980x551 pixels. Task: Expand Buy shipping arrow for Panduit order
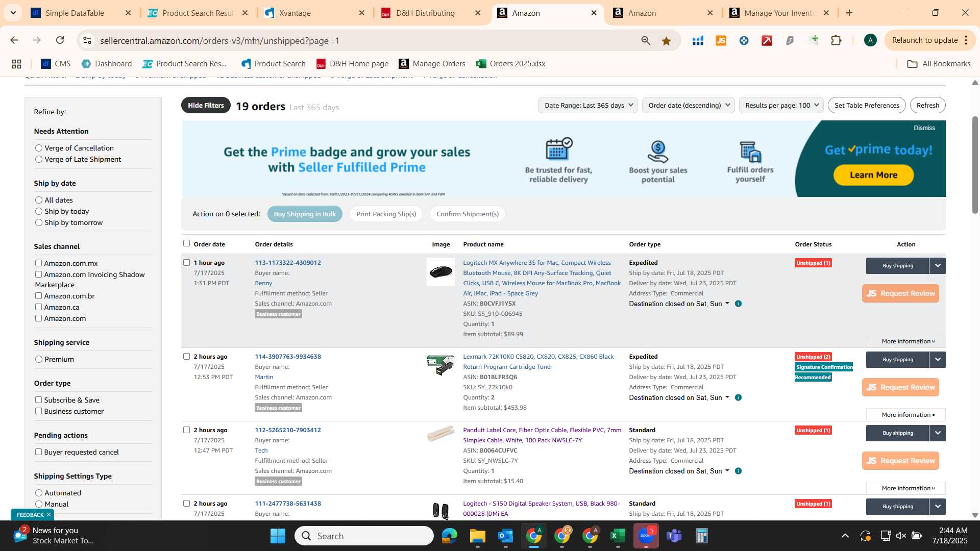pyautogui.click(x=938, y=433)
